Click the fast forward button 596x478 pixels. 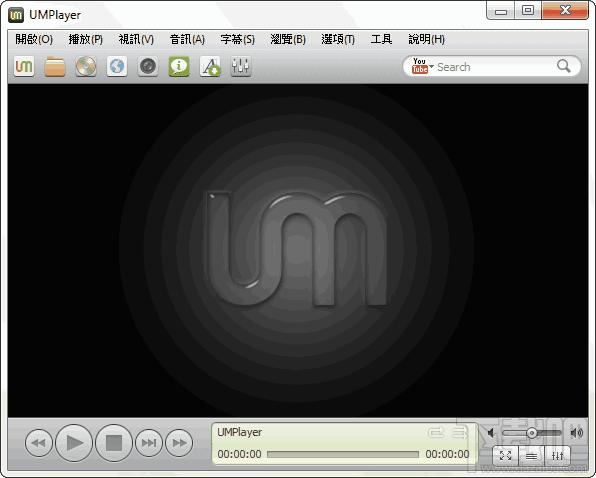[179, 443]
